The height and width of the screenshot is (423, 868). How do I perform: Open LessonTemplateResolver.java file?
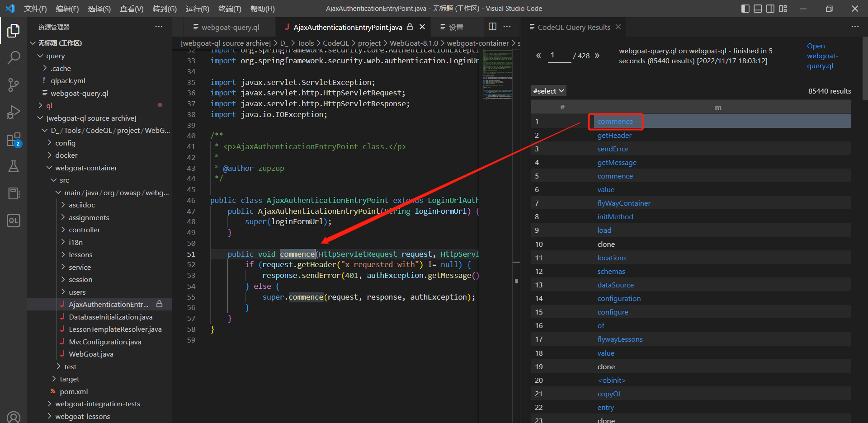(115, 329)
